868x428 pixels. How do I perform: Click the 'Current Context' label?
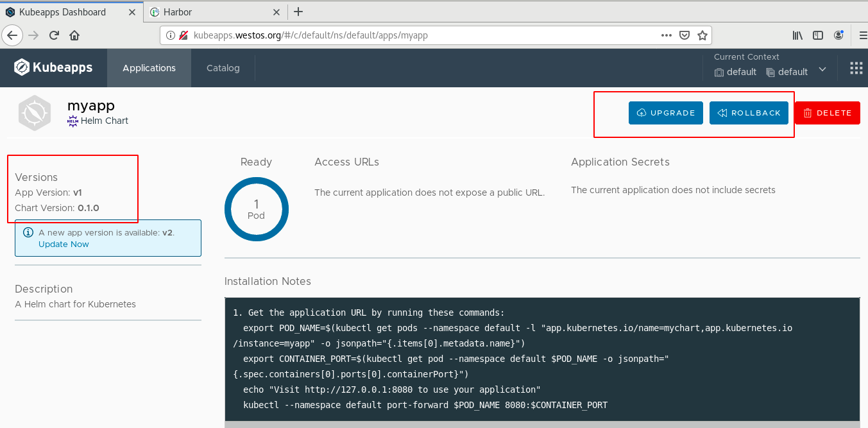(747, 56)
